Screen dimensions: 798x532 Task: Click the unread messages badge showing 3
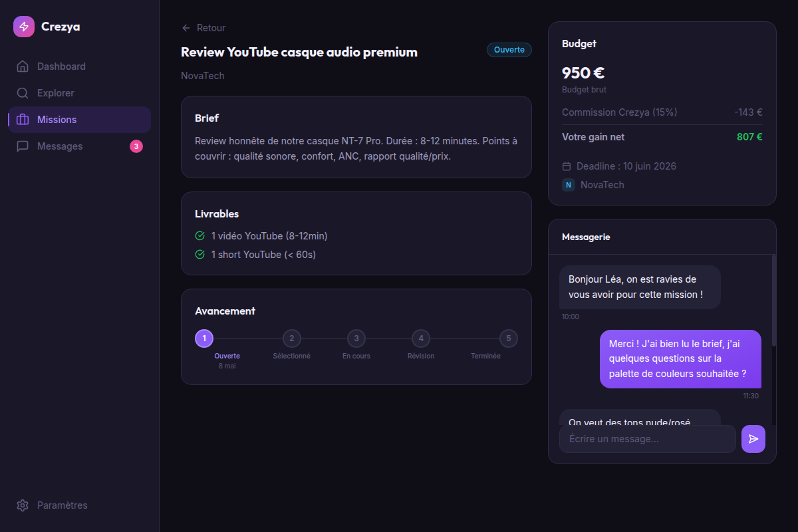pyautogui.click(x=136, y=146)
